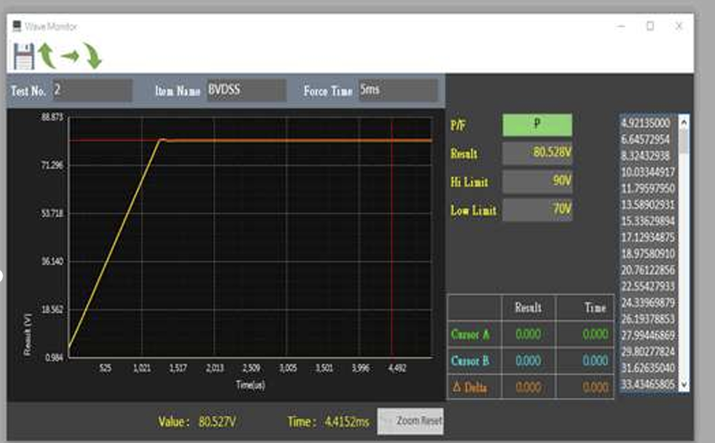The height and width of the screenshot is (443, 715).
Task: Click the Result field showing 80.528V
Action: (537, 153)
